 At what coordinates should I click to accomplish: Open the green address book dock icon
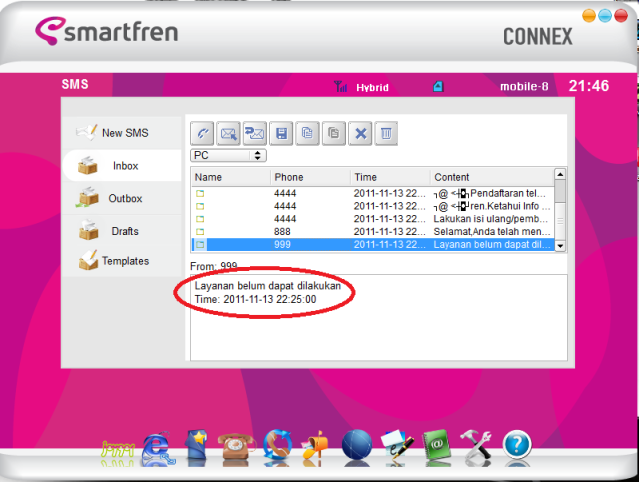pyautogui.click(x=437, y=446)
